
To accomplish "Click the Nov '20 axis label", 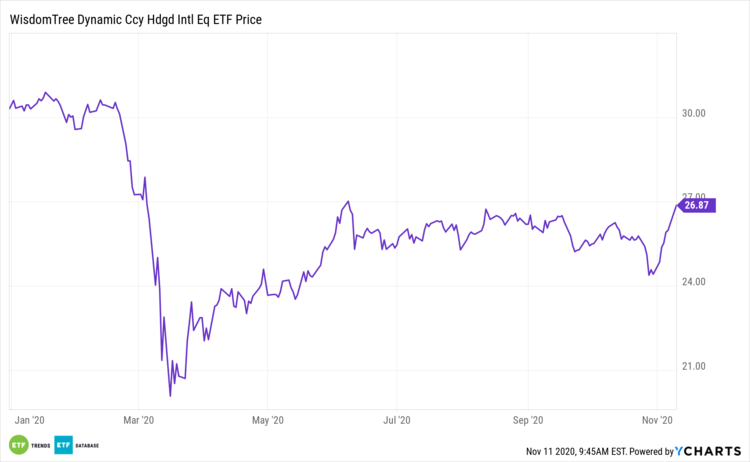I will click(656, 420).
